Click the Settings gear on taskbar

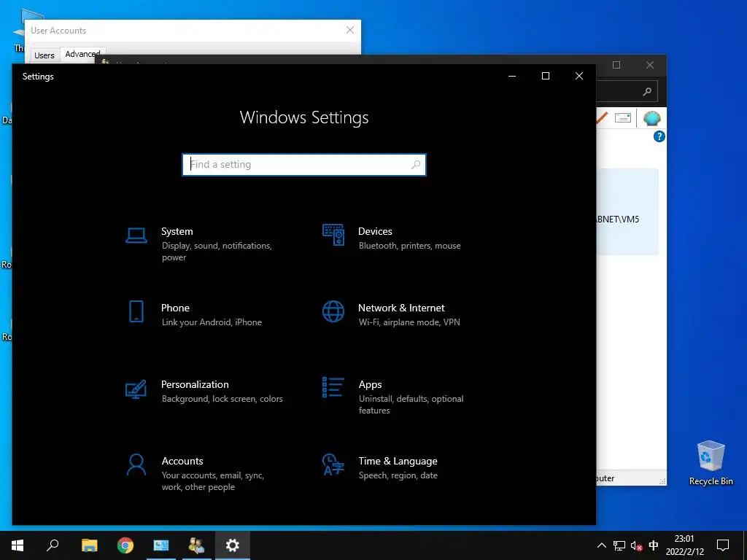(233, 545)
